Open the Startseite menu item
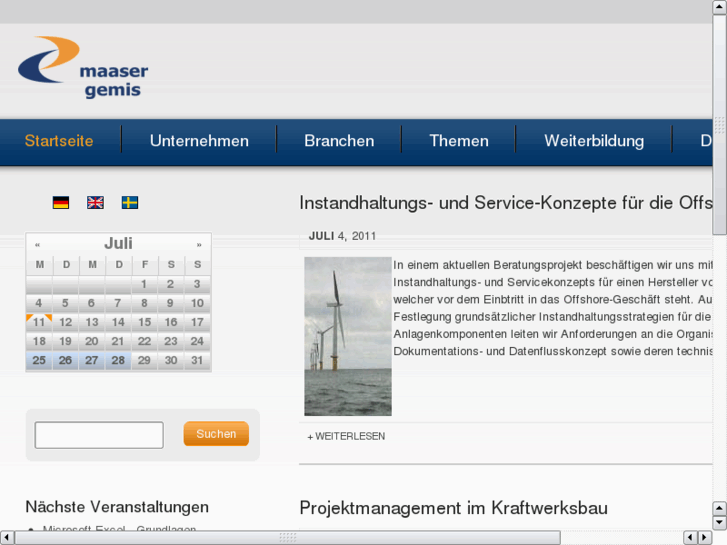The image size is (727, 545). click(x=59, y=141)
